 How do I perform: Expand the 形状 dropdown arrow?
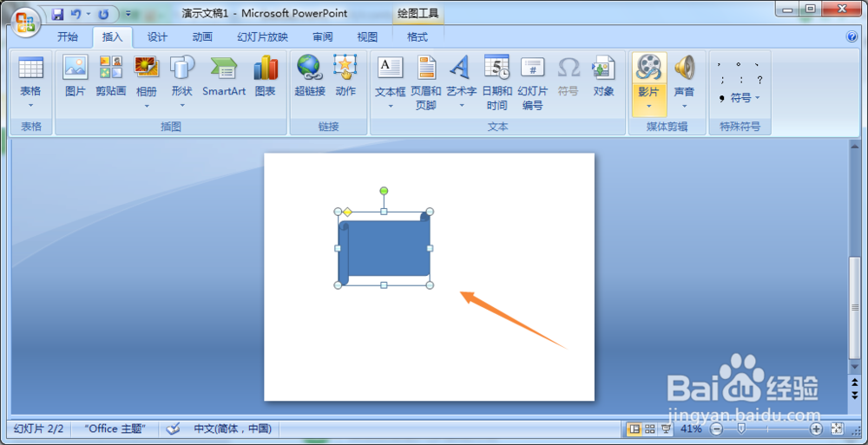pyautogui.click(x=182, y=105)
